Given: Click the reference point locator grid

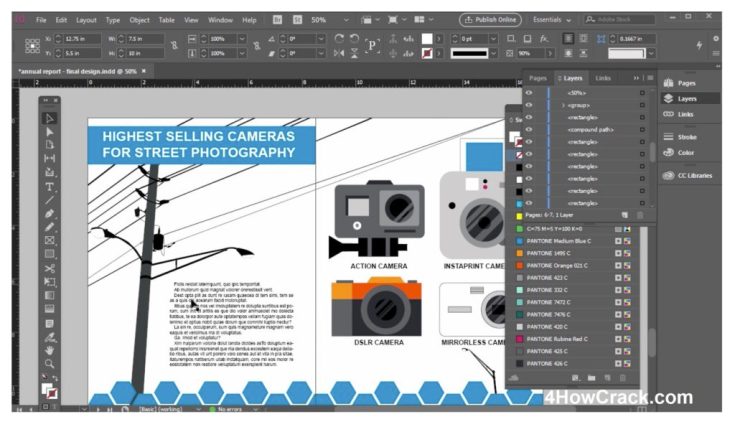Looking at the screenshot, I should 32,46.
